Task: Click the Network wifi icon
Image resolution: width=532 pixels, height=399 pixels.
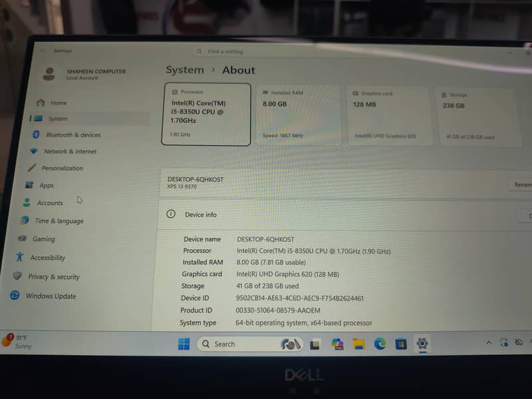Action: pyautogui.click(x=34, y=151)
